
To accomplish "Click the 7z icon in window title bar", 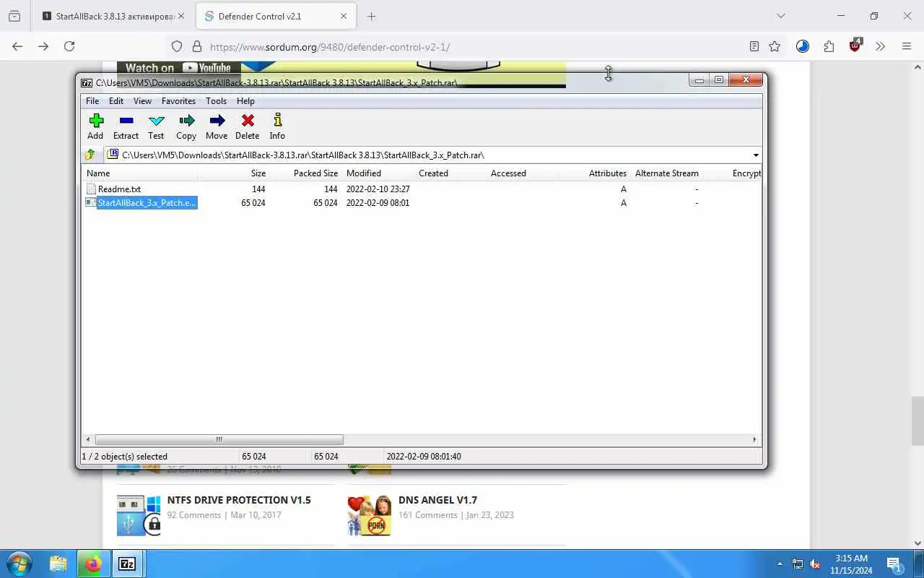I will pyautogui.click(x=87, y=82).
